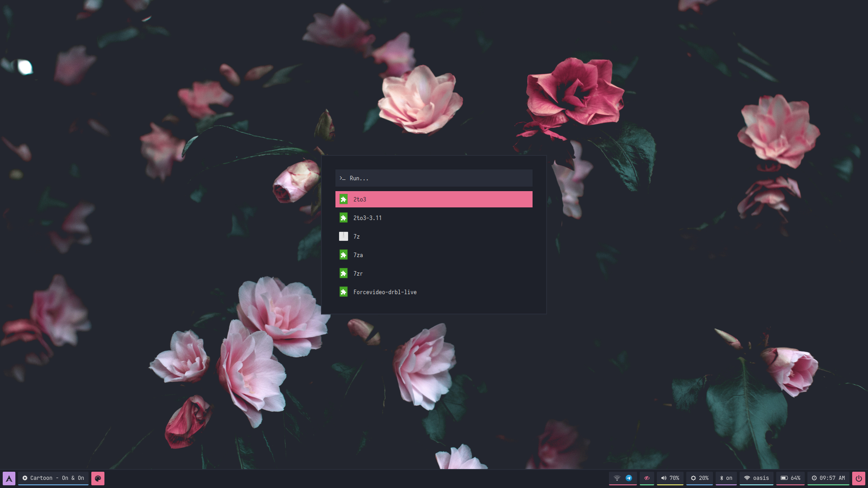Open the color palette style switcher
This screenshot has height=488, width=868.
(x=98, y=478)
